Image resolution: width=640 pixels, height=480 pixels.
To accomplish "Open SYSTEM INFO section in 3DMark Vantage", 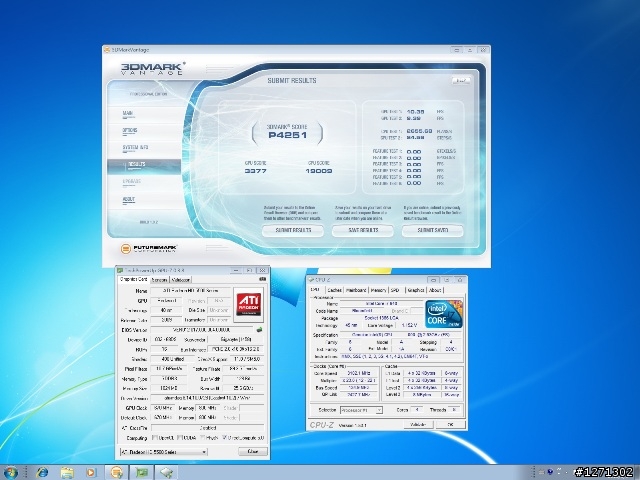I will click(x=135, y=148).
